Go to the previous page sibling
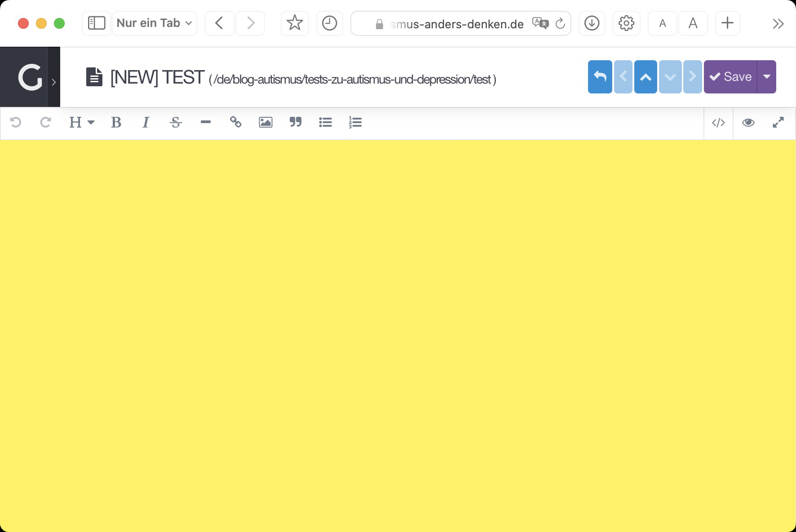This screenshot has height=532, width=796. pos(623,77)
